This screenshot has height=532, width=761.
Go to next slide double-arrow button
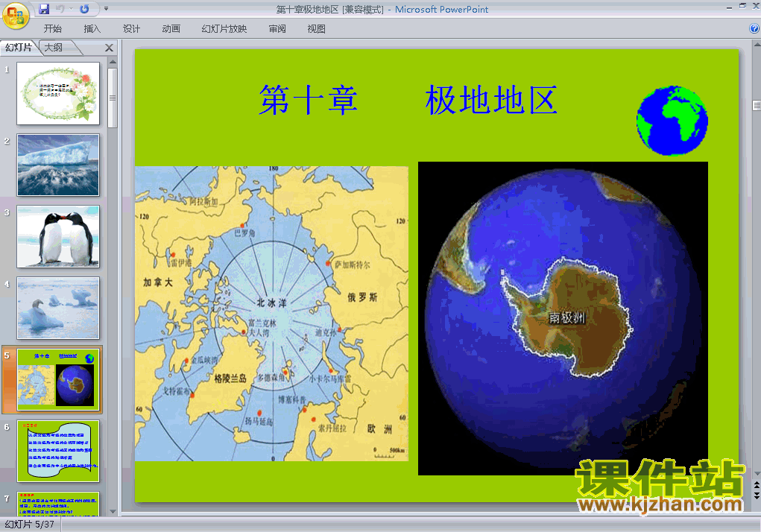[757, 495]
